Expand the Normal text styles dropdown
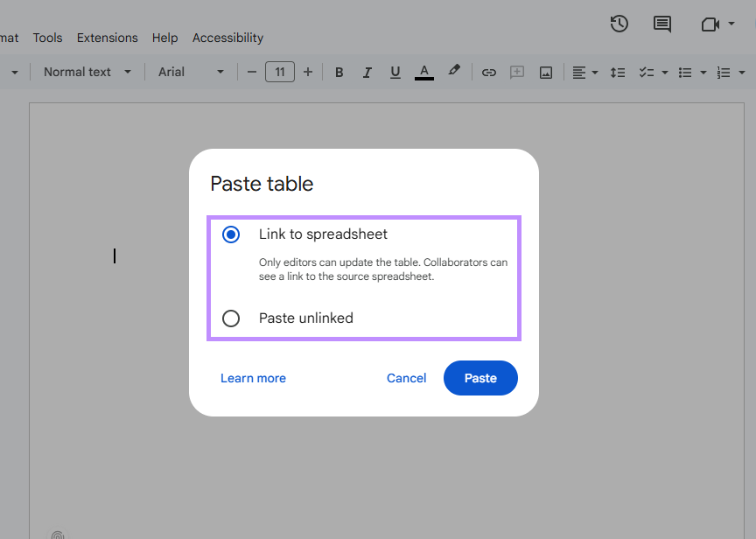 click(x=85, y=72)
